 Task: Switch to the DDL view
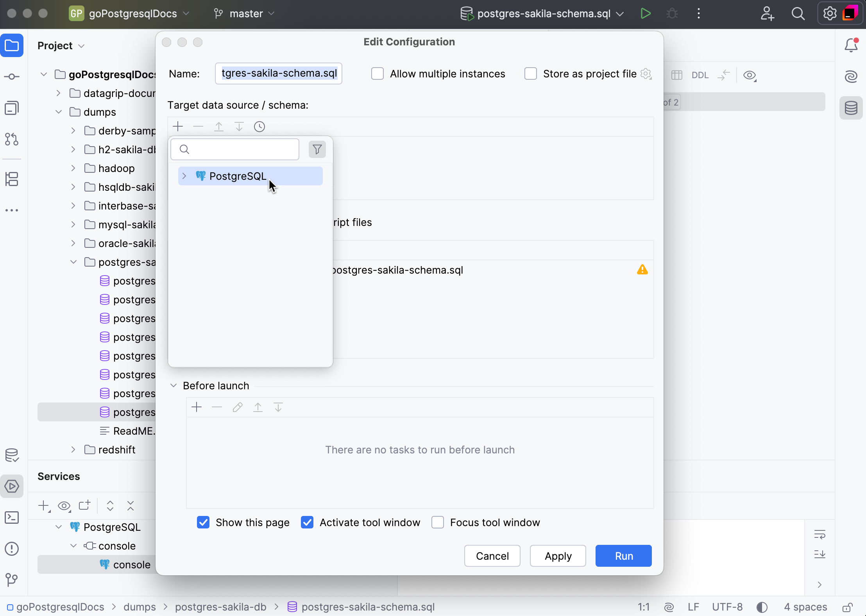(700, 75)
